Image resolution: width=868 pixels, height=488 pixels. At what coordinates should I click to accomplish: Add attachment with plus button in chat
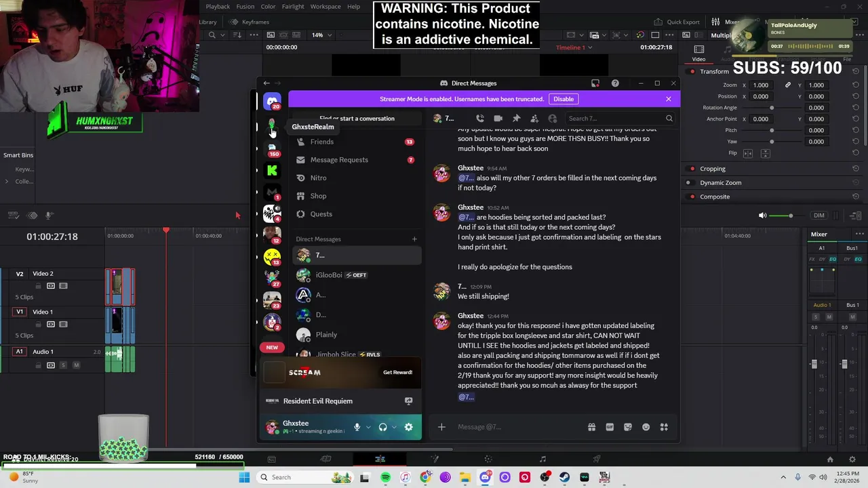click(x=441, y=427)
